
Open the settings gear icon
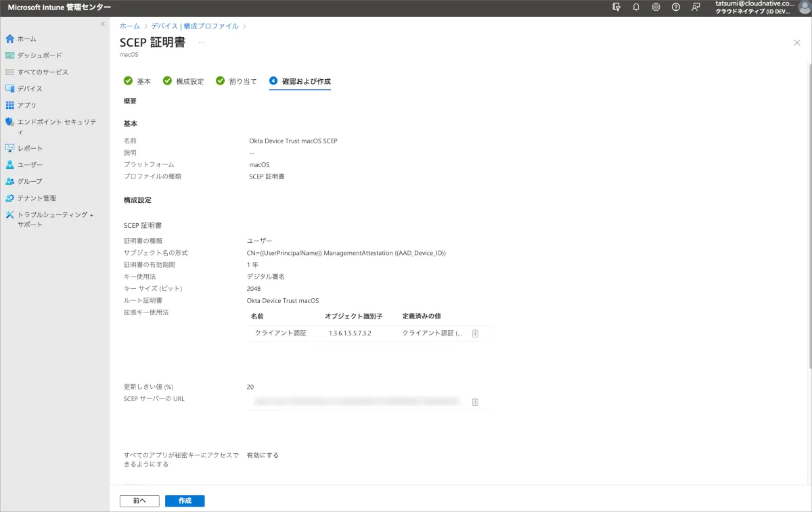(656, 7)
